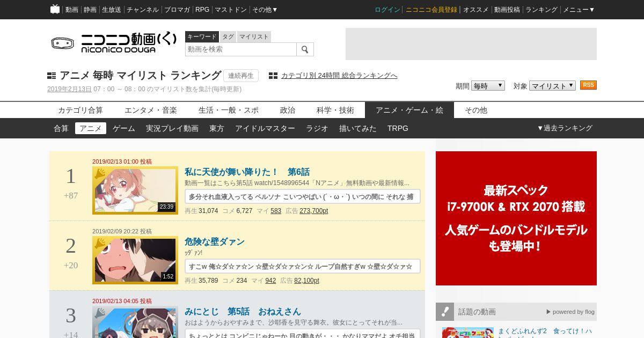
Task: Open the カテゴリ合算 category tab
Action: coord(80,110)
